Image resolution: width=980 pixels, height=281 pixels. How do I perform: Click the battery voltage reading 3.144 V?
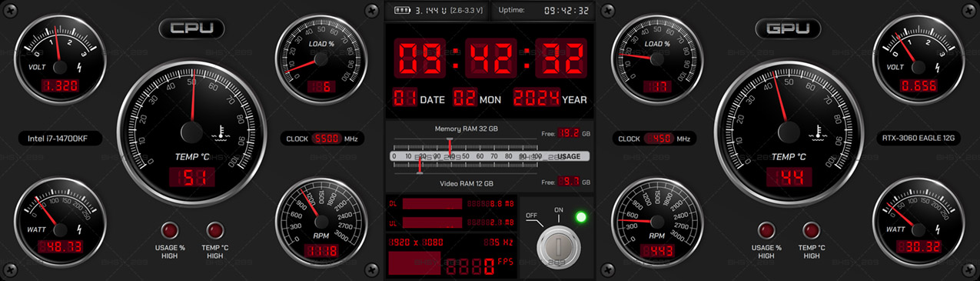(430, 11)
